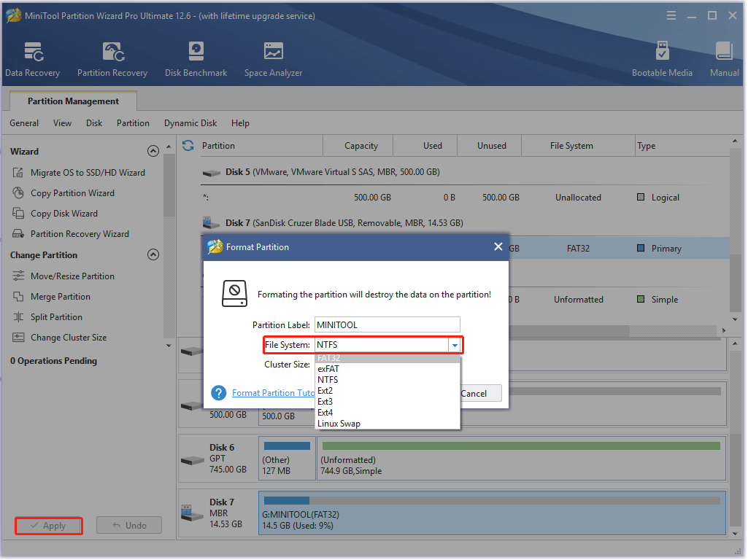748x560 pixels.
Task: Click the Partition Label input field
Action: coord(388,325)
